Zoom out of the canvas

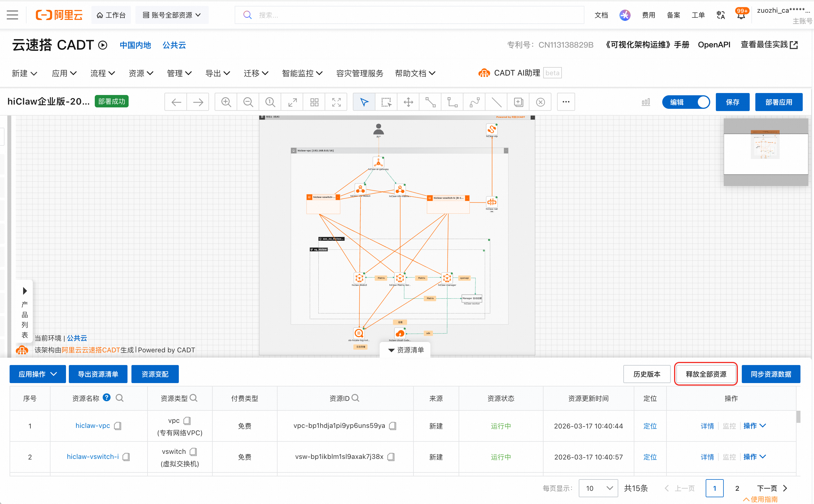(248, 102)
